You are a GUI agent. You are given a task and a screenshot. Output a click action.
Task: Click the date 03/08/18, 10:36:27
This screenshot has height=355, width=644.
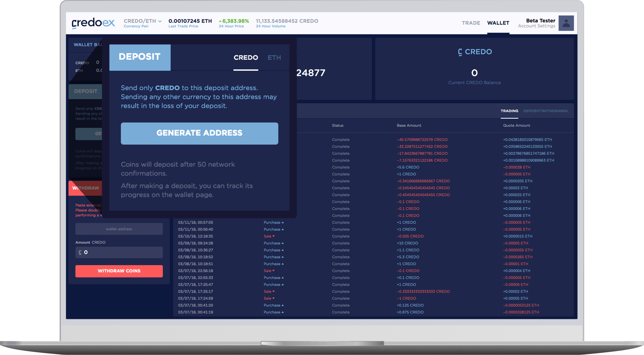pyautogui.click(x=196, y=250)
